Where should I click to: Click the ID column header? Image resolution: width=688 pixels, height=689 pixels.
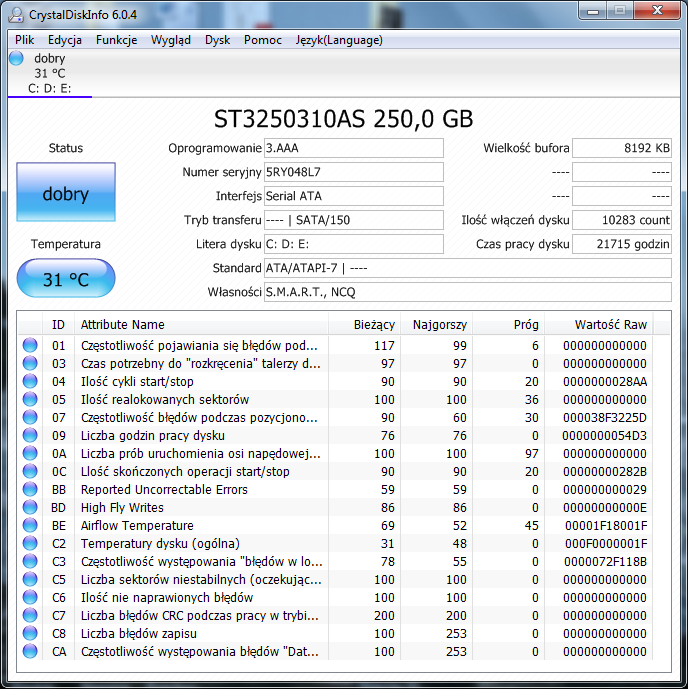click(58, 325)
